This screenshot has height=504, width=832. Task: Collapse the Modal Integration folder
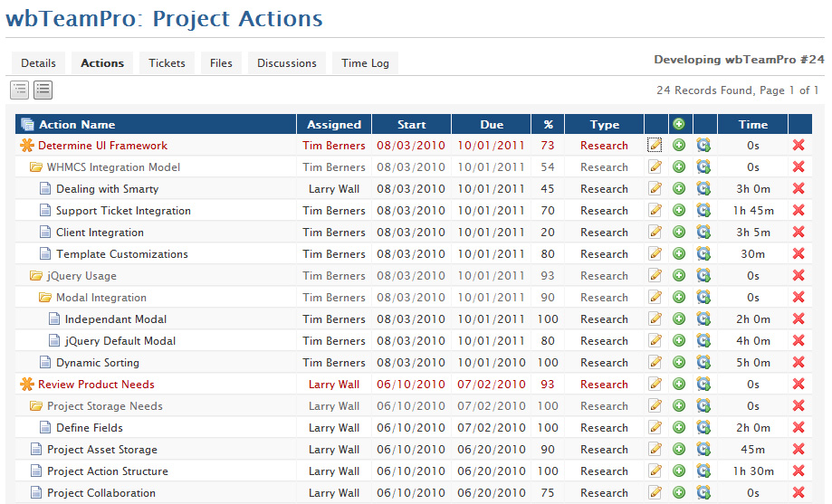pyautogui.click(x=45, y=298)
